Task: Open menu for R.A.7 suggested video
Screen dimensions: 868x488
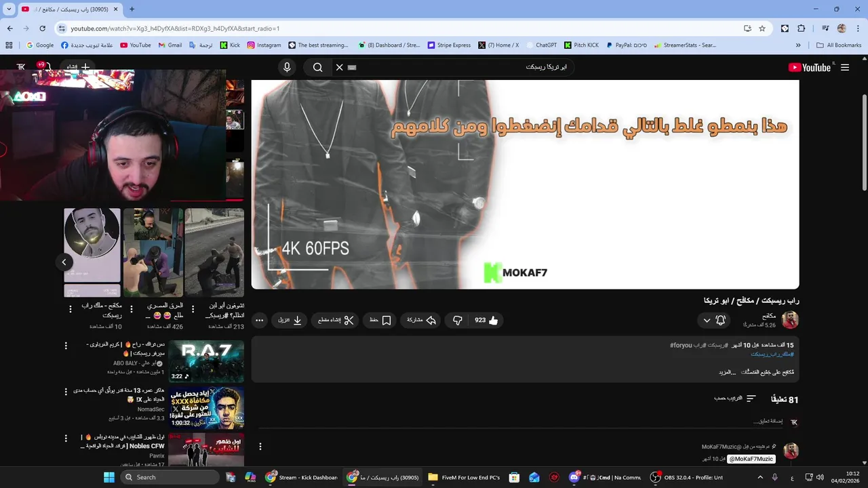Action: pyautogui.click(x=66, y=346)
